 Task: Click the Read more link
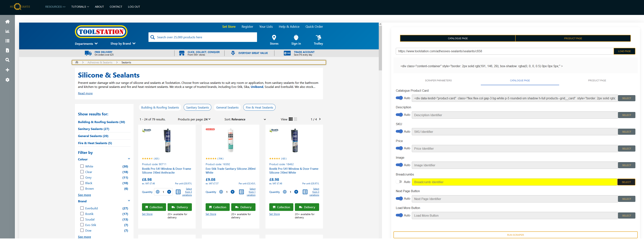(85, 94)
